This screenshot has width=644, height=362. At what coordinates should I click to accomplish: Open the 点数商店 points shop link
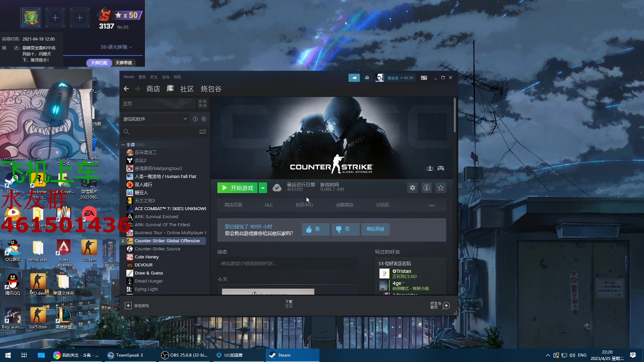click(x=345, y=205)
